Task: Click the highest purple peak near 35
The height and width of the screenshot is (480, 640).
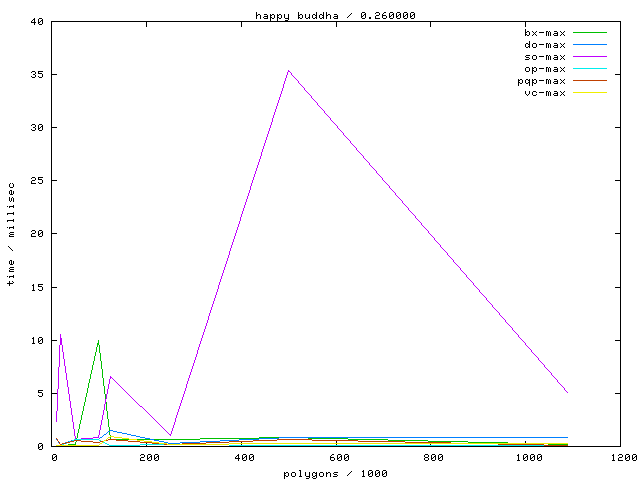Action: tap(288, 70)
